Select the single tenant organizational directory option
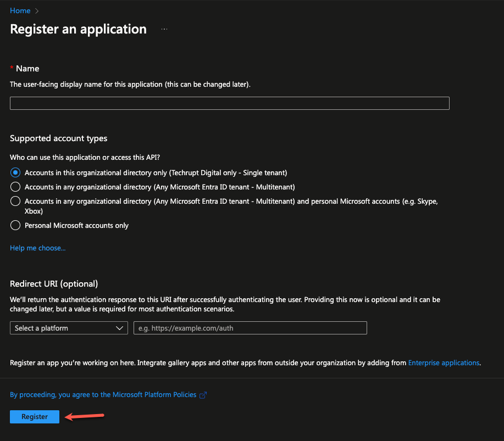 tap(15, 172)
